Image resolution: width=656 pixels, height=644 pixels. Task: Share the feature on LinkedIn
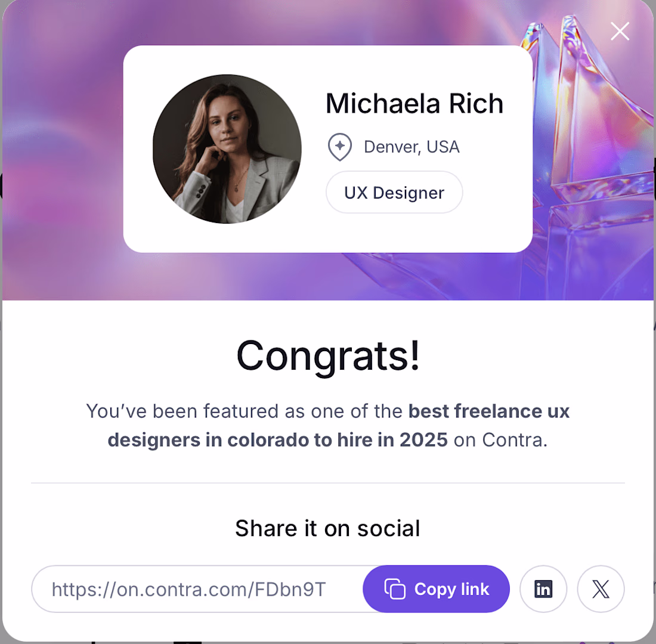(543, 589)
